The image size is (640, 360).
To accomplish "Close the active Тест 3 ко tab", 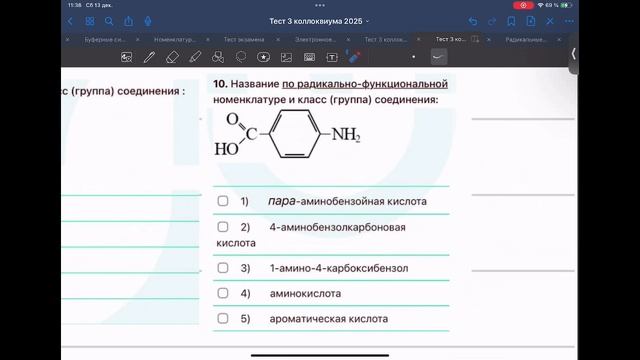I will (x=418, y=40).
